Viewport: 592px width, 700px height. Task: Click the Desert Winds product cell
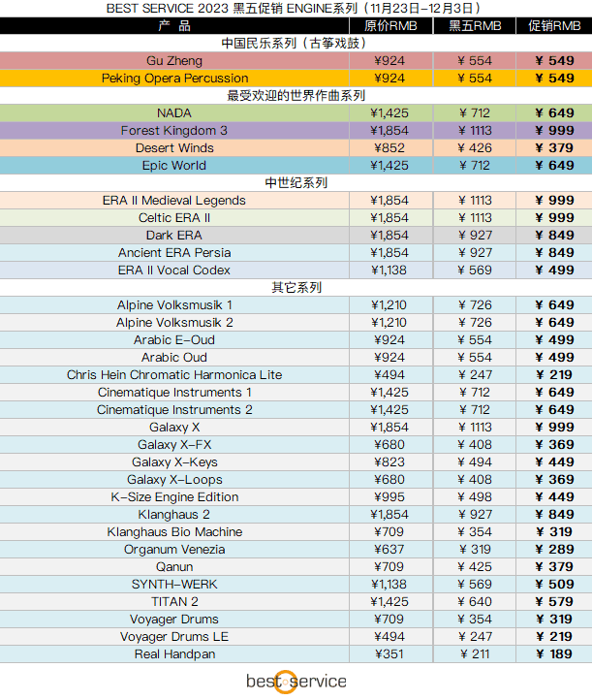[174, 147]
